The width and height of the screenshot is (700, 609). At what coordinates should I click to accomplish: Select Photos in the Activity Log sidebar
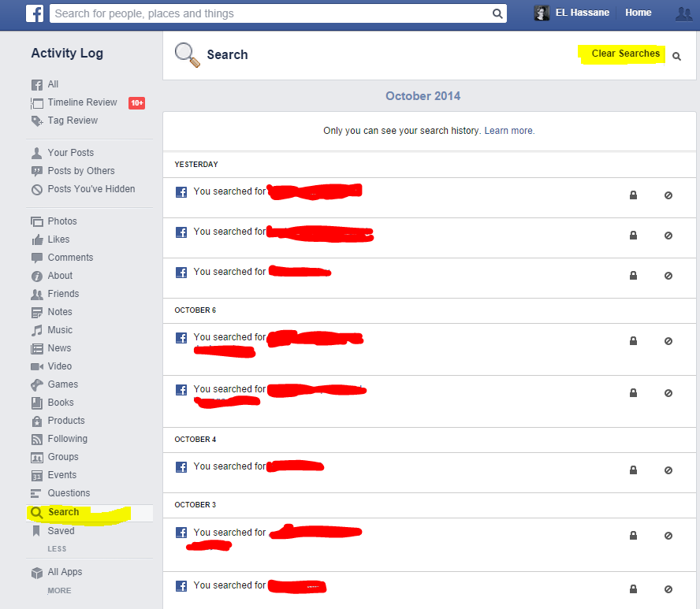[62, 221]
